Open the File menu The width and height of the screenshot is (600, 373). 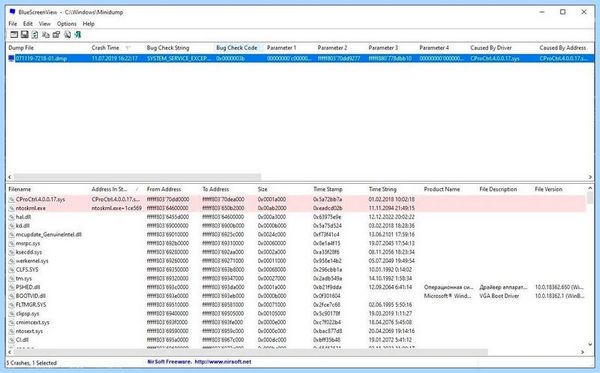13,24
